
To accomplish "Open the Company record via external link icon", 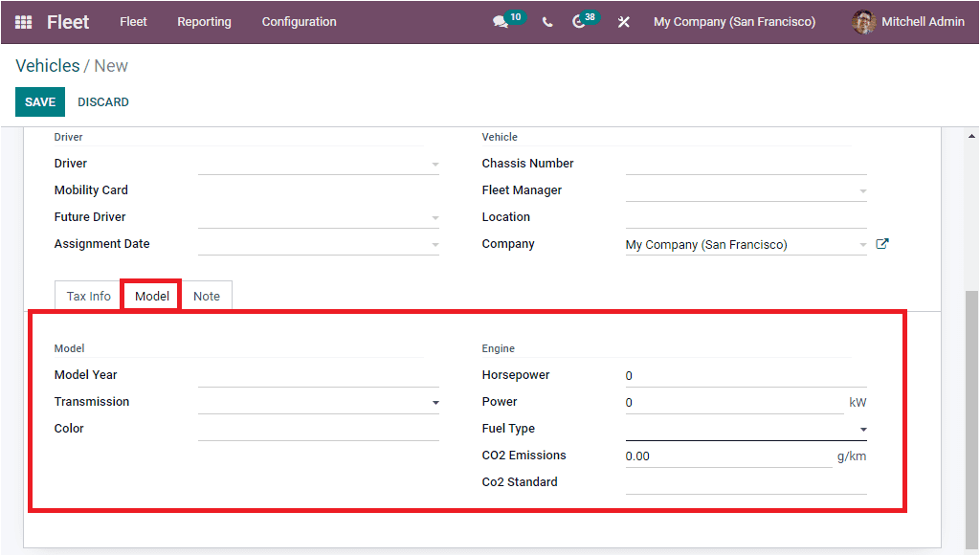I will point(881,243).
